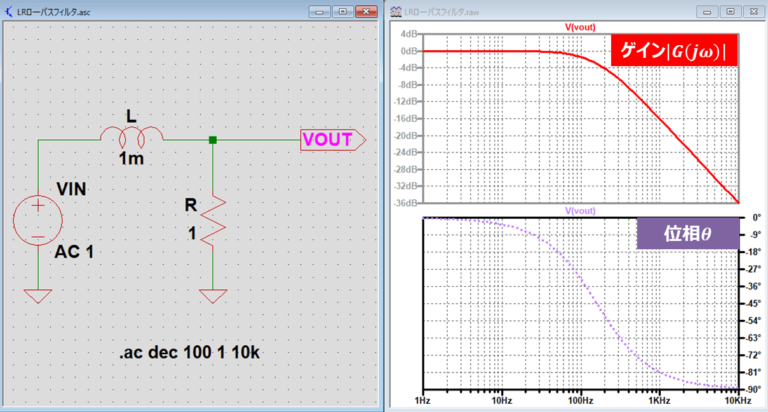Click the resistor value 1
This screenshot has width=768, height=412.
(192, 234)
